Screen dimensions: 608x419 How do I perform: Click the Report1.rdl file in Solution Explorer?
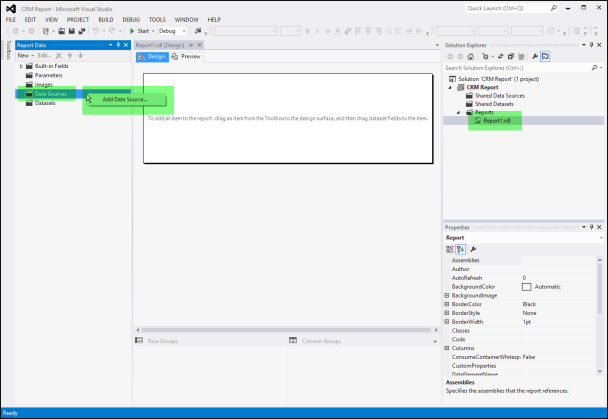pyautogui.click(x=497, y=121)
